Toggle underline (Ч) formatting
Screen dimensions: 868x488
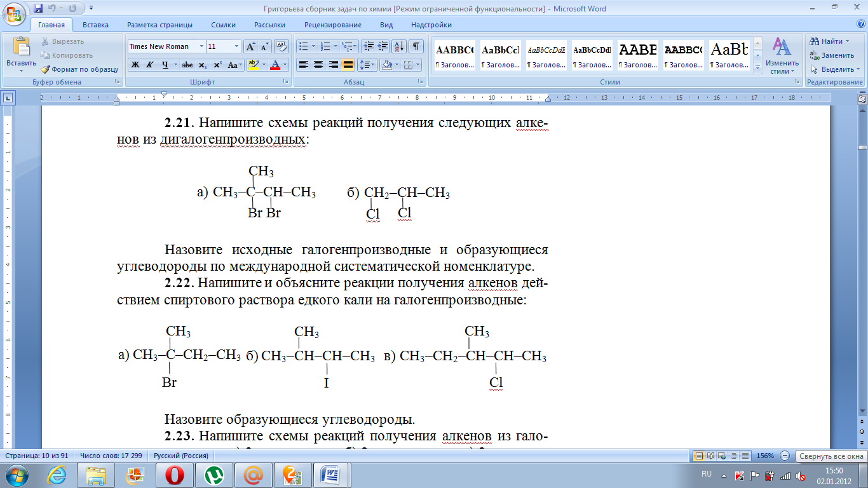point(165,65)
